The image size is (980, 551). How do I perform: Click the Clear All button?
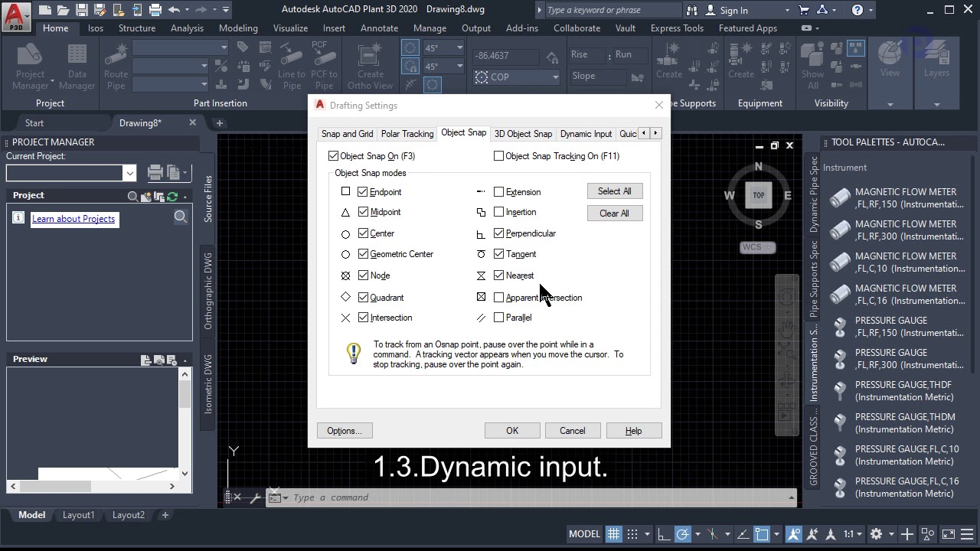(615, 214)
